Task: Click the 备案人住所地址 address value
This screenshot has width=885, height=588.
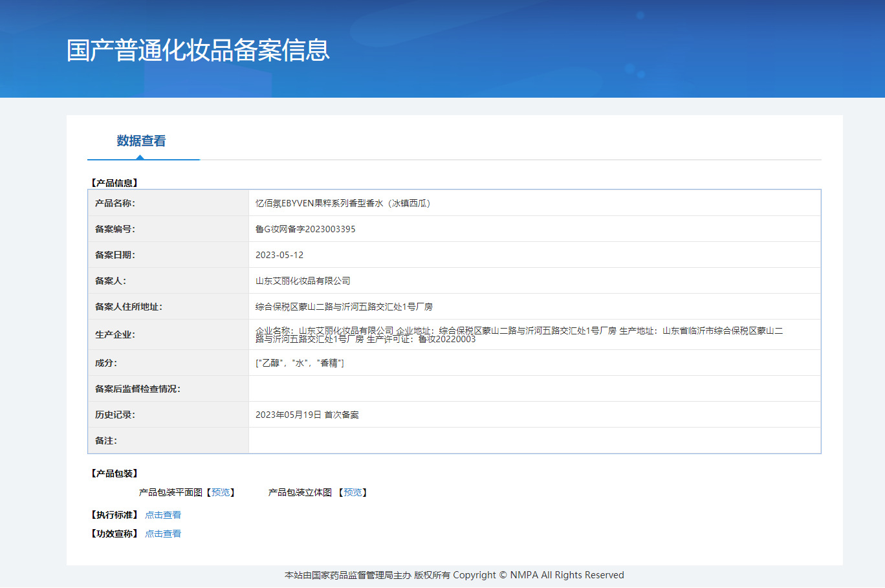Action: click(344, 307)
